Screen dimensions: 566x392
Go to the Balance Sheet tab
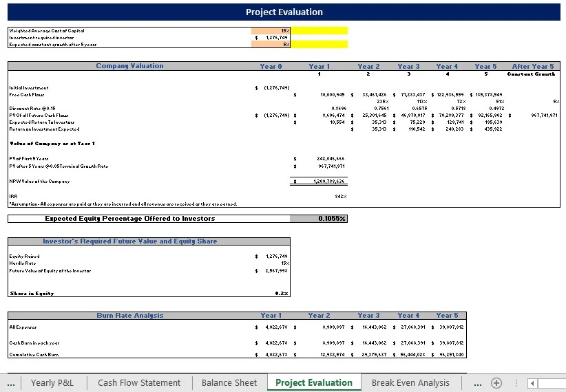point(229,382)
